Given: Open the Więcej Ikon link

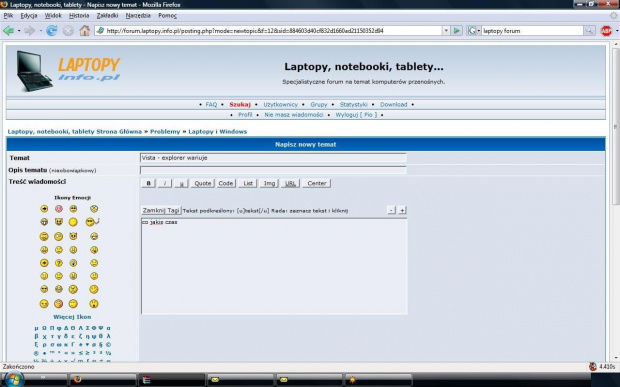Looking at the screenshot, I should tap(72, 317).
